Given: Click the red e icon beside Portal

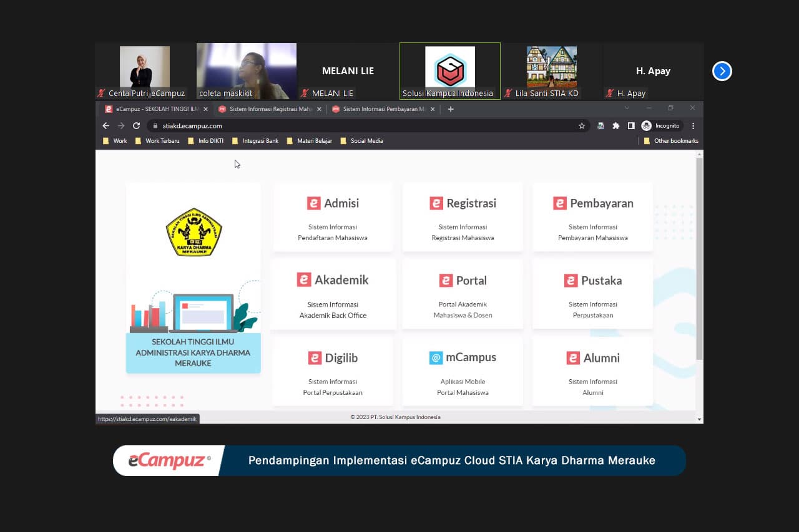Looking at the screenshot, I should point(446,281).
